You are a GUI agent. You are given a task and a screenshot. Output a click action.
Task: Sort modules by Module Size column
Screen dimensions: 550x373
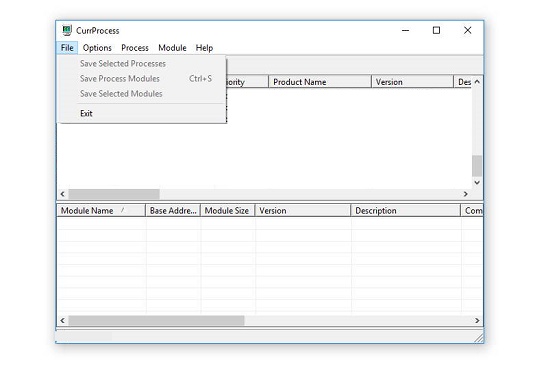click(227, 211)
